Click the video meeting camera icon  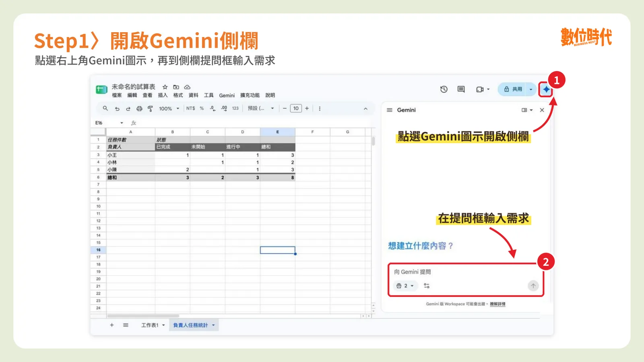(480, 89)
